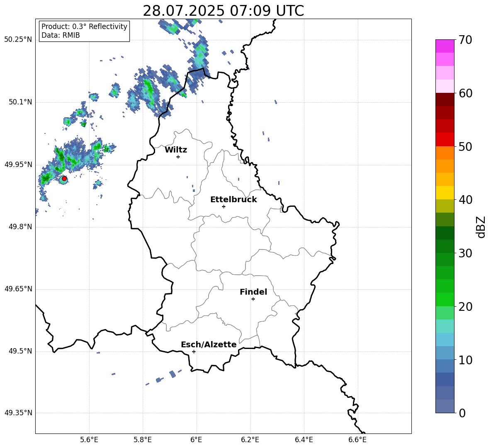Click the 49.35°N latitude label
Image resolution: width=491 pixels, height=448 pixels.
(18, 413)
